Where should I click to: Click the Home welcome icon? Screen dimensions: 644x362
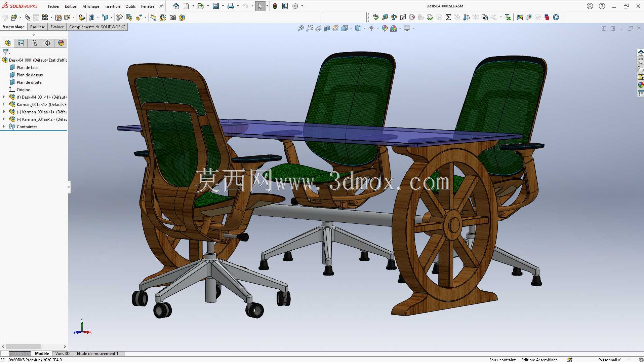click(x=176, y=6)
